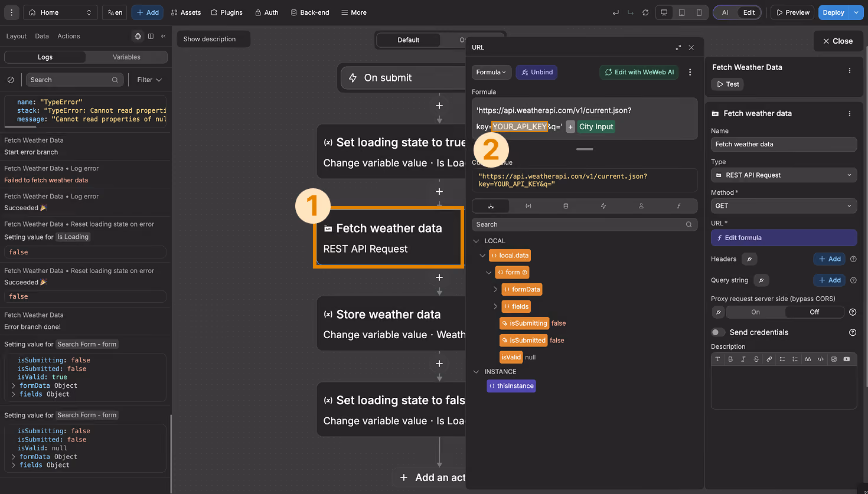
Task: Bind Headers with the plug icon
Action: click(x=749, y=259)
